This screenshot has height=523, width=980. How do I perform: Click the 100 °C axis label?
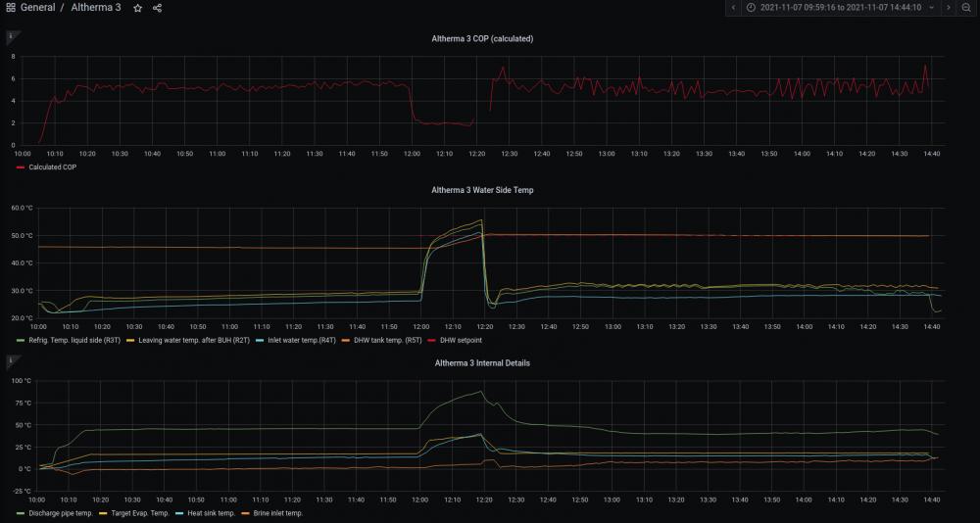point(22,381)
